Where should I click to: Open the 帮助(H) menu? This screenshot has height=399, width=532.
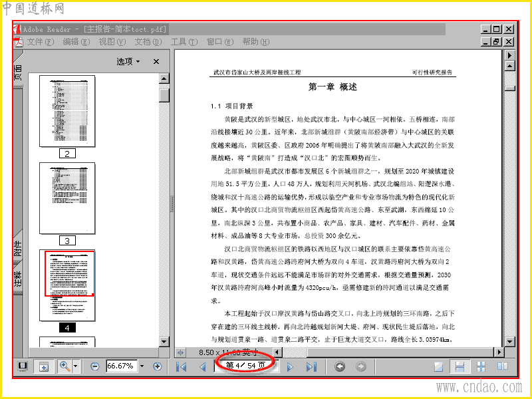[x=256, y=42]
